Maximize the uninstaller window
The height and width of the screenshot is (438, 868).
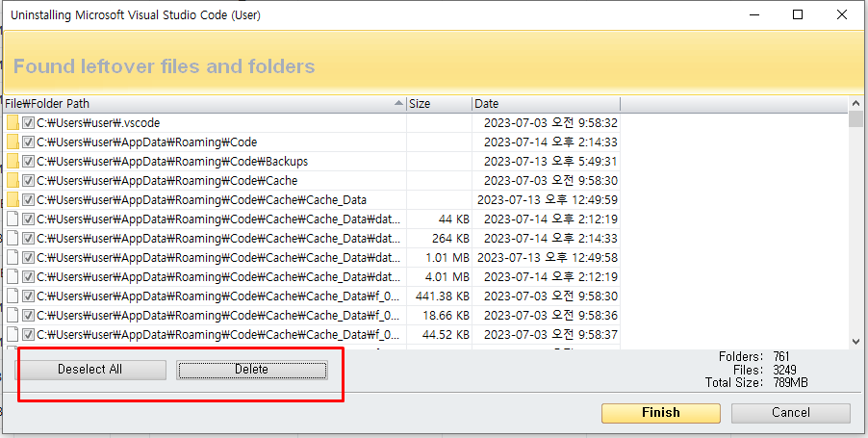tap(798, 15)
